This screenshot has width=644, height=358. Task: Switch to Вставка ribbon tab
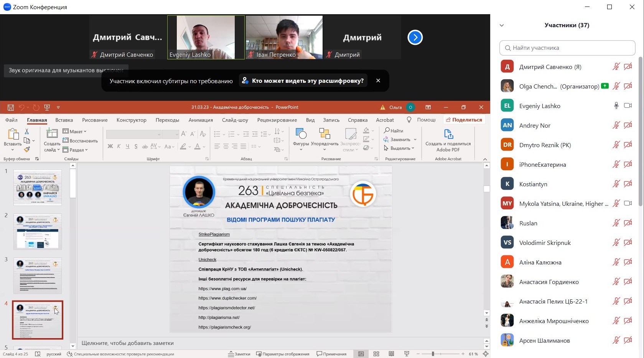[64, 120]
